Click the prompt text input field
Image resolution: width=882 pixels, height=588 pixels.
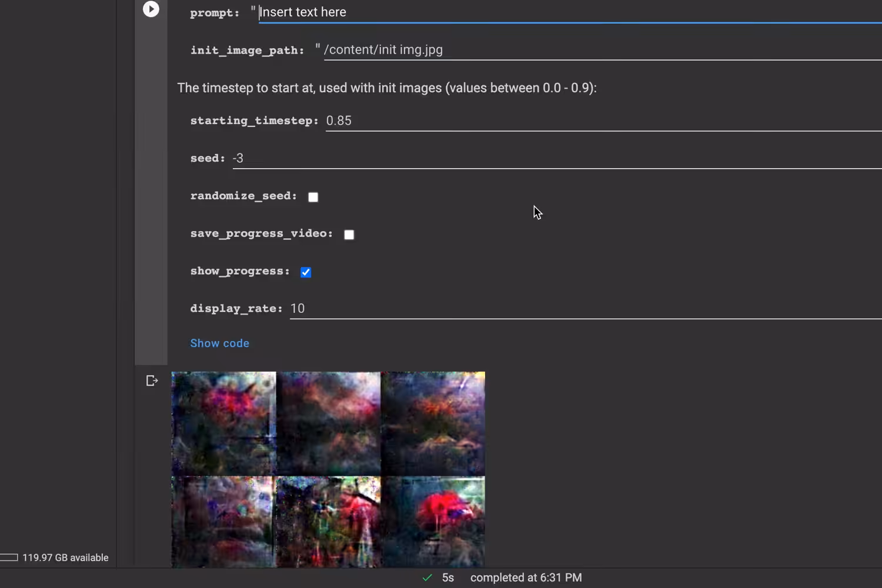click(570, 12)
